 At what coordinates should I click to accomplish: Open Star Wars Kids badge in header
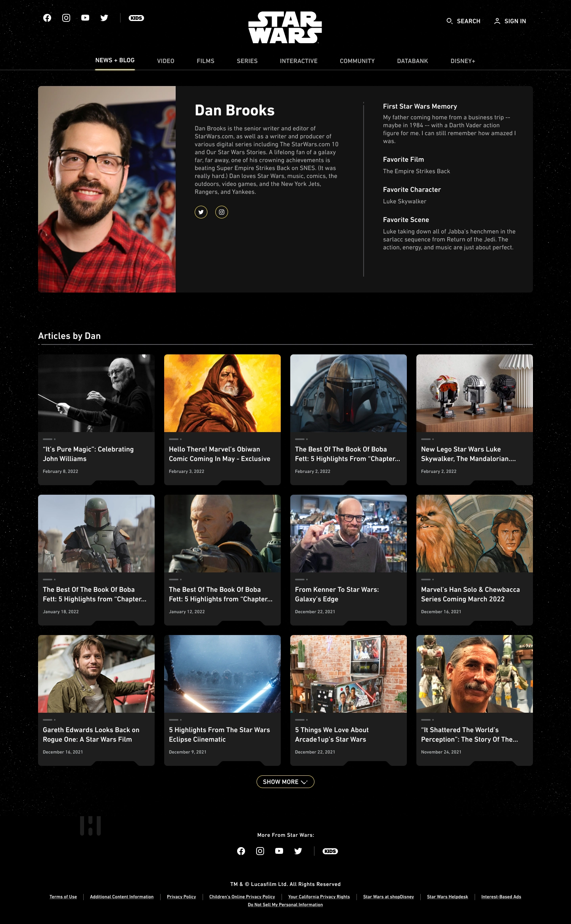click(136, 18)
